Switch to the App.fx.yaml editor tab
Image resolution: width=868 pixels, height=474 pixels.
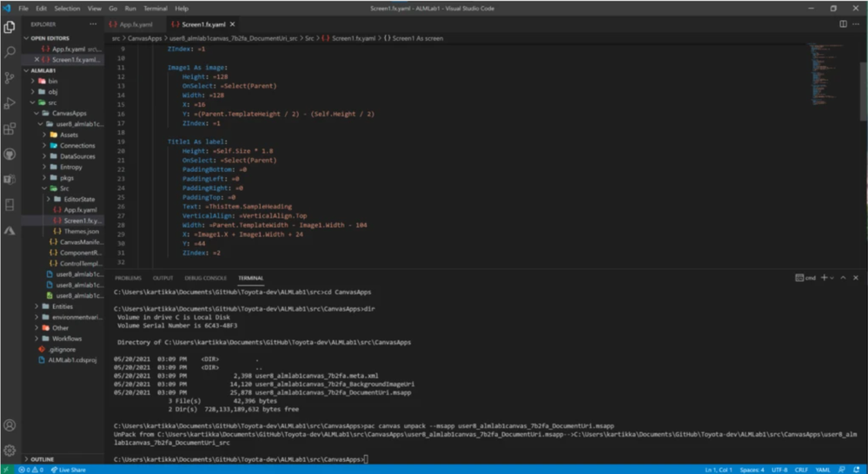pos(136,24)
